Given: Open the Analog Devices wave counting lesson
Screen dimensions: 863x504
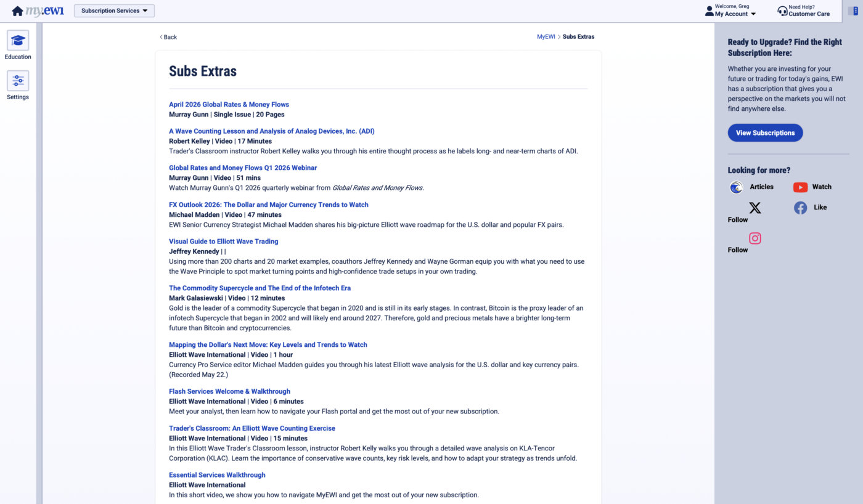Looking at the screenshot, I should coord(272,131).
